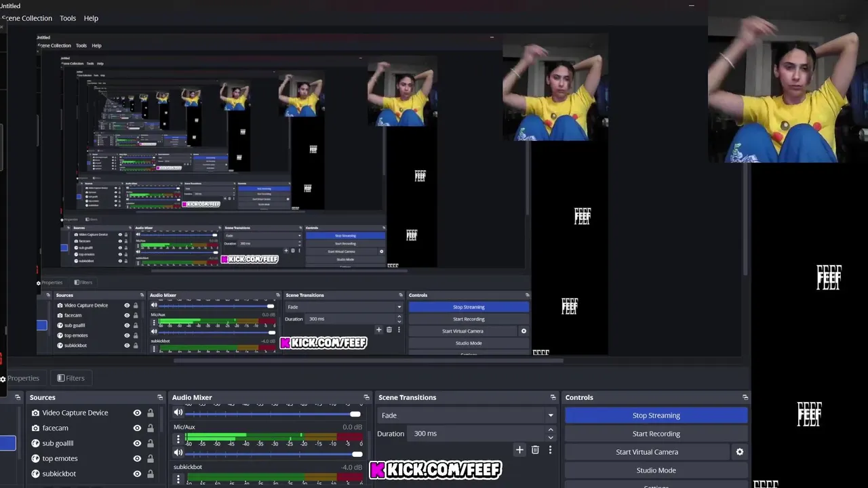This screenshot has width=868, height=488.
Task: Click the camera icon of Video Capture Device
Action: pyautogui.click(x=35, y=413)
